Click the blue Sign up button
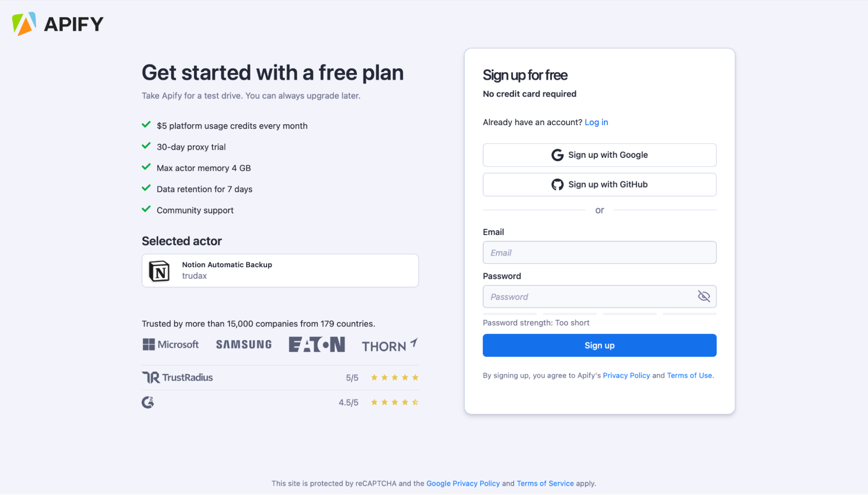 click(599, 345)
